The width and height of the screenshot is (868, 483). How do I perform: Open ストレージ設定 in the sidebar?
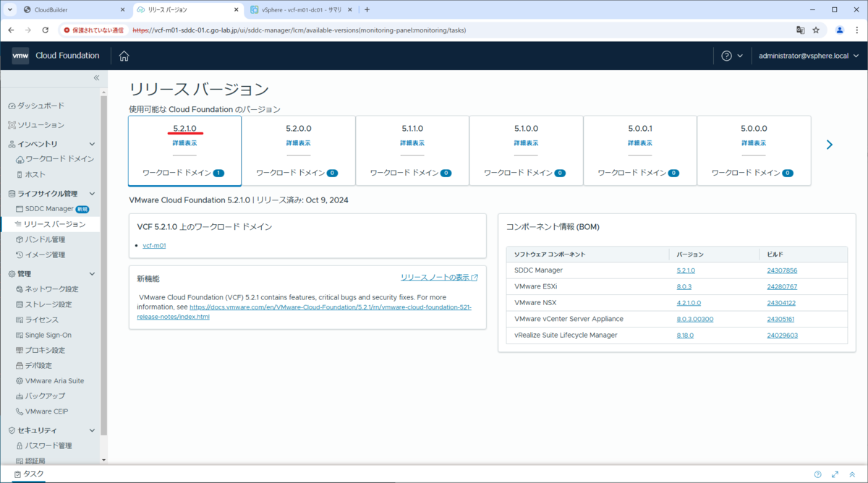click(48, 304)
